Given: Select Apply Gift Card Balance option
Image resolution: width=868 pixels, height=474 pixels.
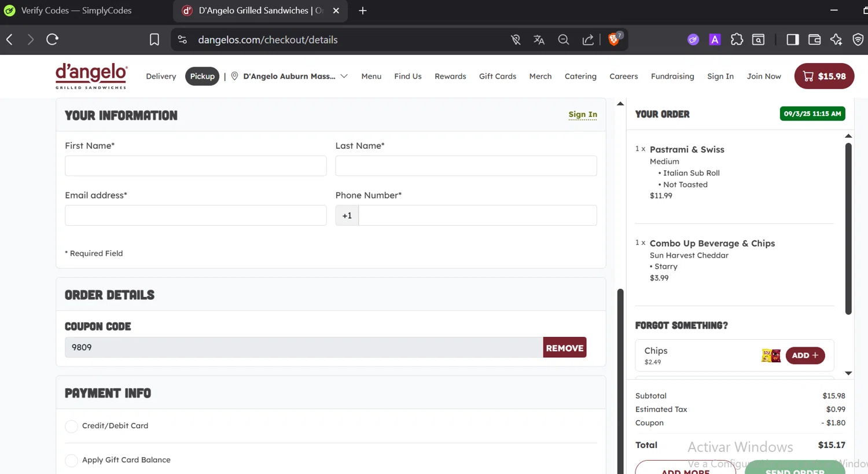Looking at the screenshot, I should [71, 461].
